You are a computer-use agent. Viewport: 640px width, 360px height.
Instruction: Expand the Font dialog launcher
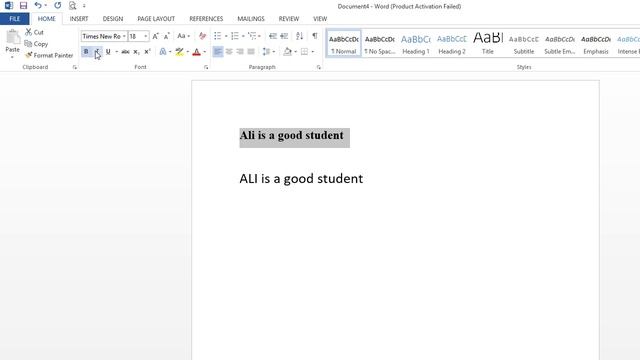pyautogui.click(x=206, y=67)
